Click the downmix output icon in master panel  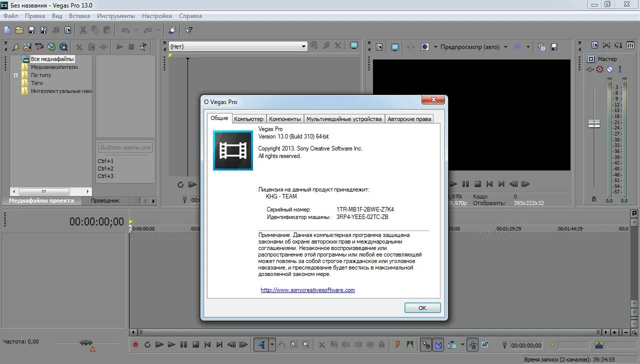pyautogui.click(x=606, y=45)
